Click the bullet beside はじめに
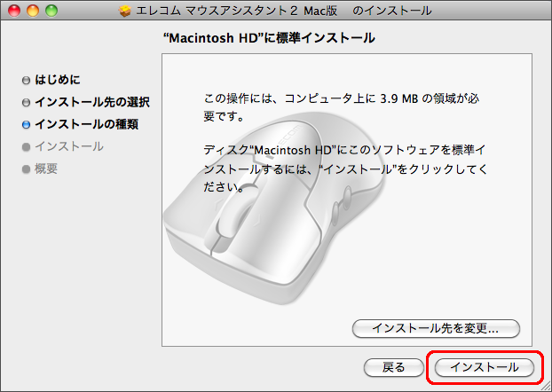 [26, 81]
